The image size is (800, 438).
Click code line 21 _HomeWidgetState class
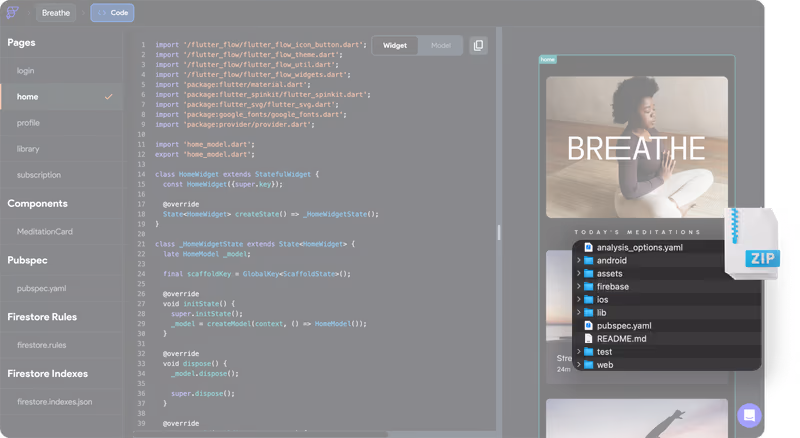coord(255,244)
